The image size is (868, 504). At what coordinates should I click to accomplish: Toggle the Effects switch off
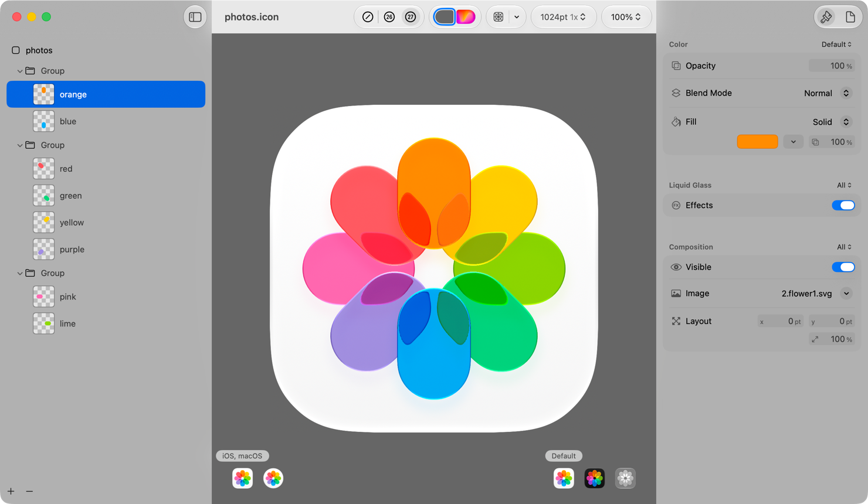pyautogui.click(x=843, y=205)
